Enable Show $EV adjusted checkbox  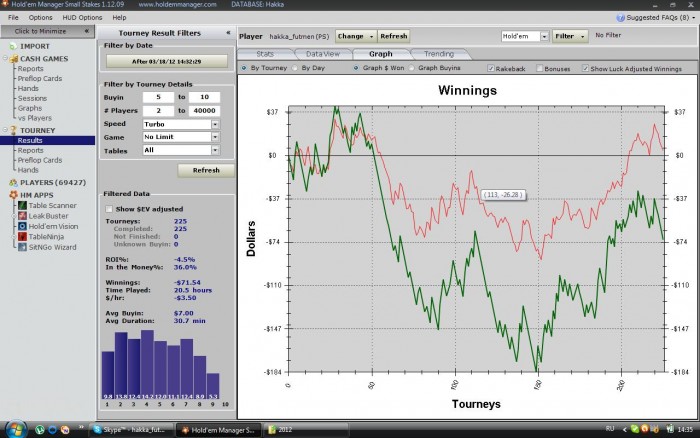pyautogui.click(x=109, y=209)
